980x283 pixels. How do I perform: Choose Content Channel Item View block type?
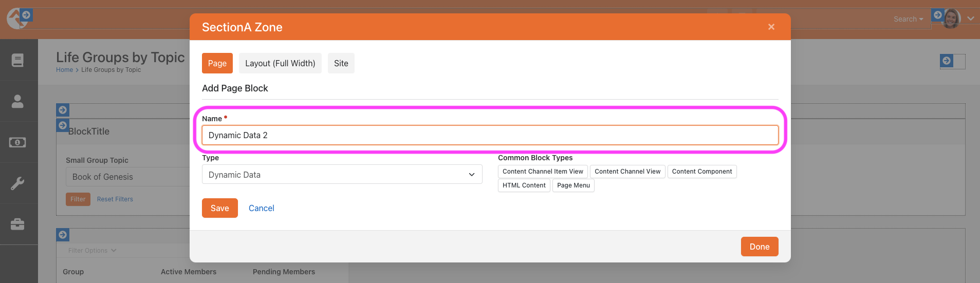click(x=543, y=172)
